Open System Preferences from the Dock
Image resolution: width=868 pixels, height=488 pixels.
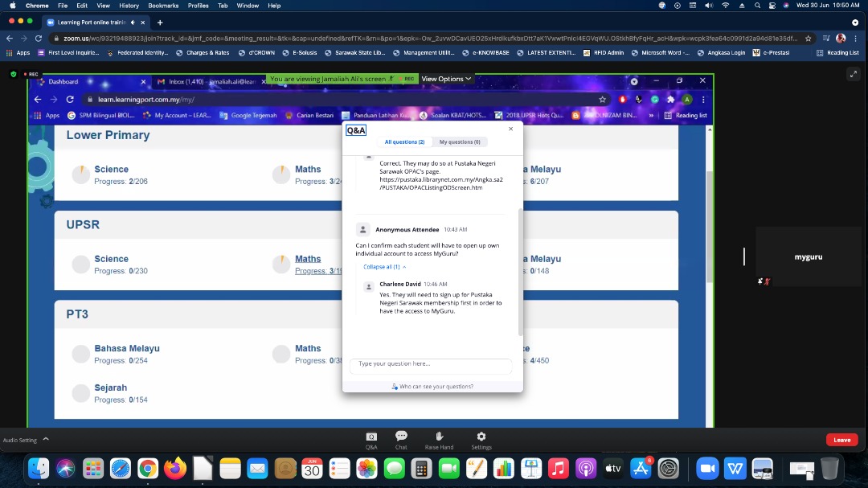[x=668, y=469]
